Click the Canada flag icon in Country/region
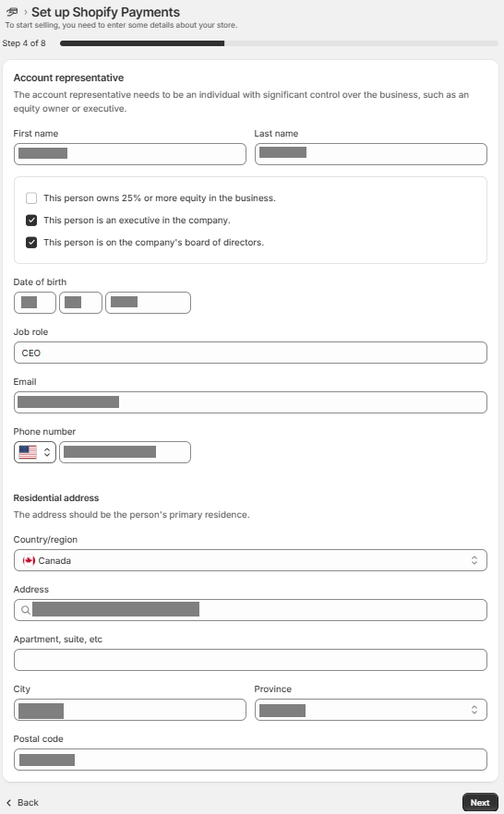The image size is (504, 814). (29, 561)
